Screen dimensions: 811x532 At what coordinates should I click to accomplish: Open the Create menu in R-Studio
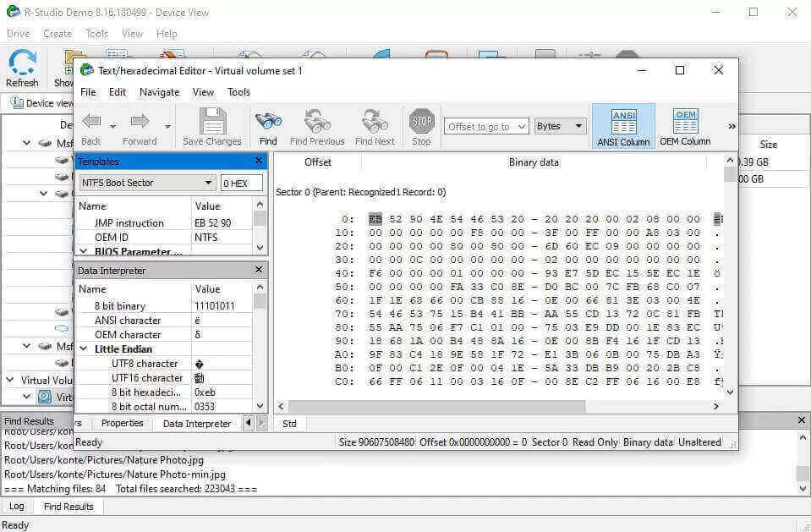(58, 34)
